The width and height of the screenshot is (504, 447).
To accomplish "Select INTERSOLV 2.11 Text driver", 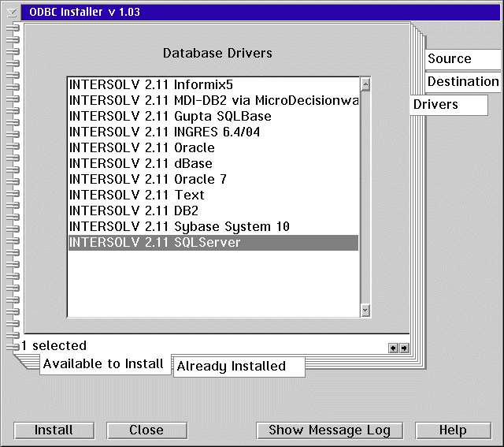I will (213, 196).
